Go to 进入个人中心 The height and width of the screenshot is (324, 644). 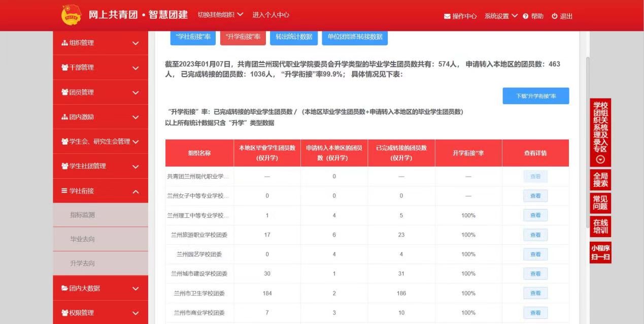point(270,15)
